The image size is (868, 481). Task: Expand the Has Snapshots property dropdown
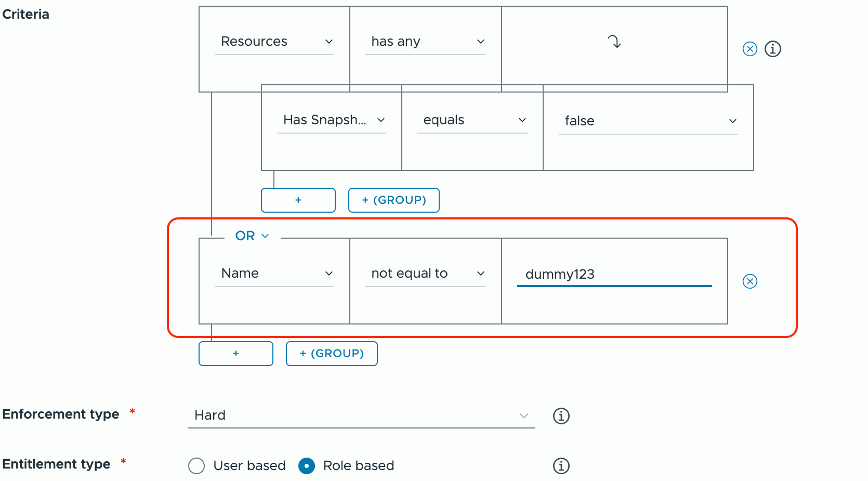pyautogui.click(x=332, y=120)
